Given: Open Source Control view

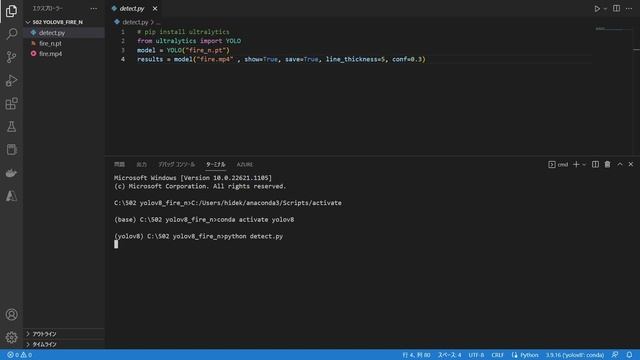Looking at the screenshot, I should click(x=11, y=57).
